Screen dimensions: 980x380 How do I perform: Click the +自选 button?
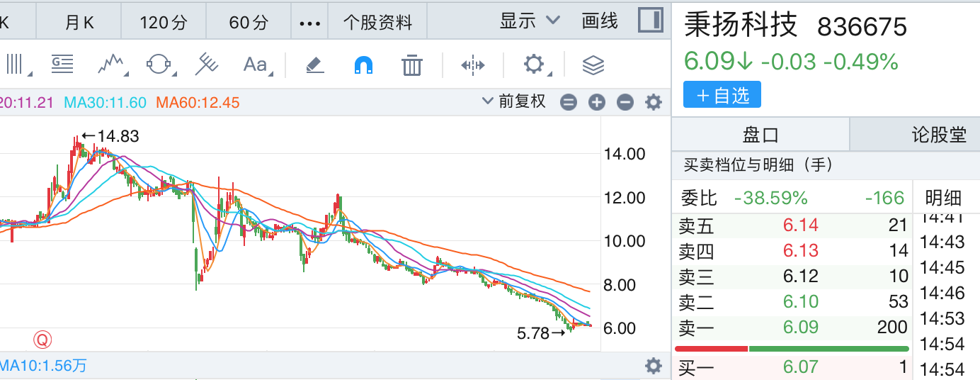[x=722, y=95]
